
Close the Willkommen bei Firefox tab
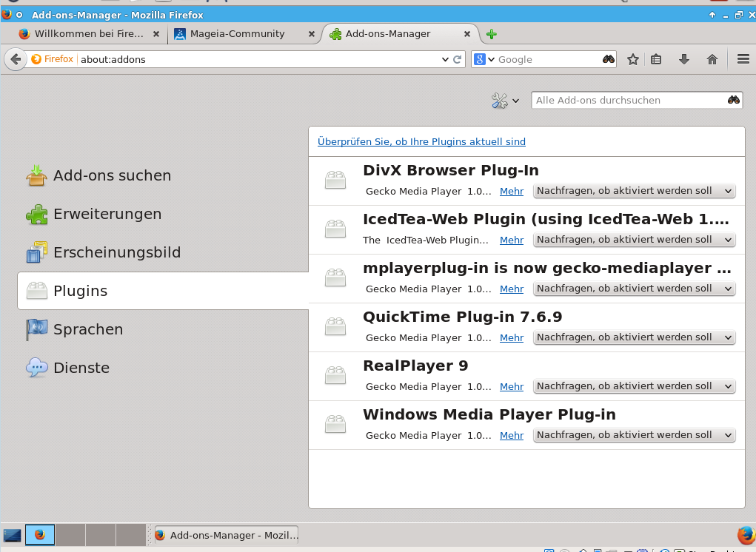pos(155,34)
